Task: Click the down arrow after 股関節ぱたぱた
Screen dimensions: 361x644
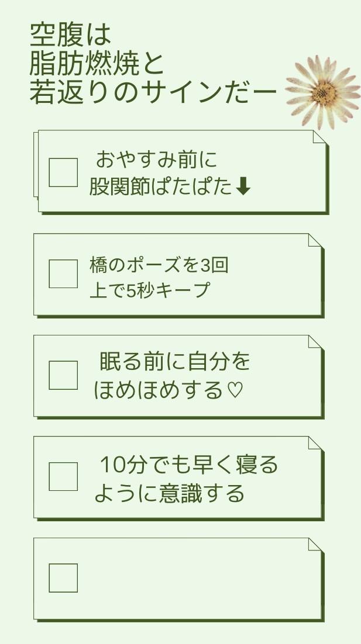Action: [x=243, y=187]
